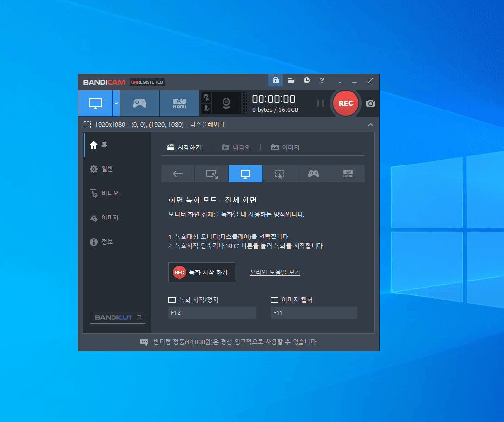Click the 00:00:00 recording timer
Screen dimensions: 504x422
coord(274,99)
